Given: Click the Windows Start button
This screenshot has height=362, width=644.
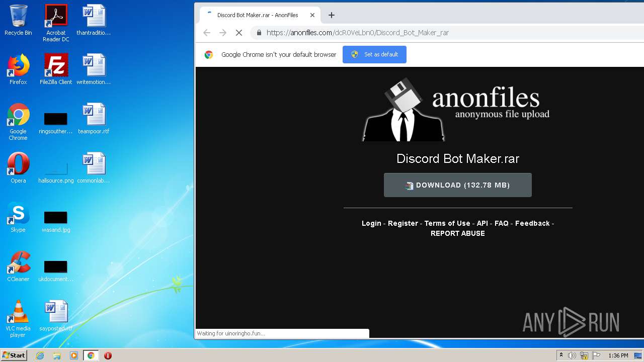Looking at the screenshot, I should coord(14,355).
